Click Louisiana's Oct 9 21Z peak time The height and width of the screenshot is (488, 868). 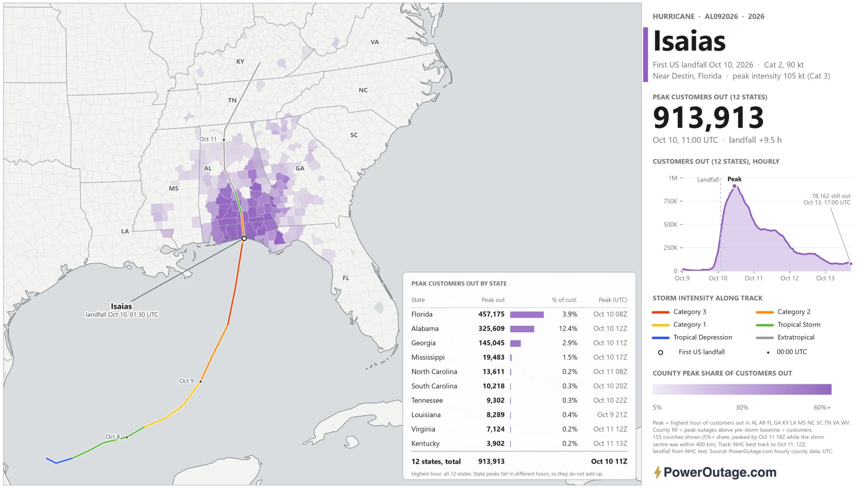click(612, 415)
